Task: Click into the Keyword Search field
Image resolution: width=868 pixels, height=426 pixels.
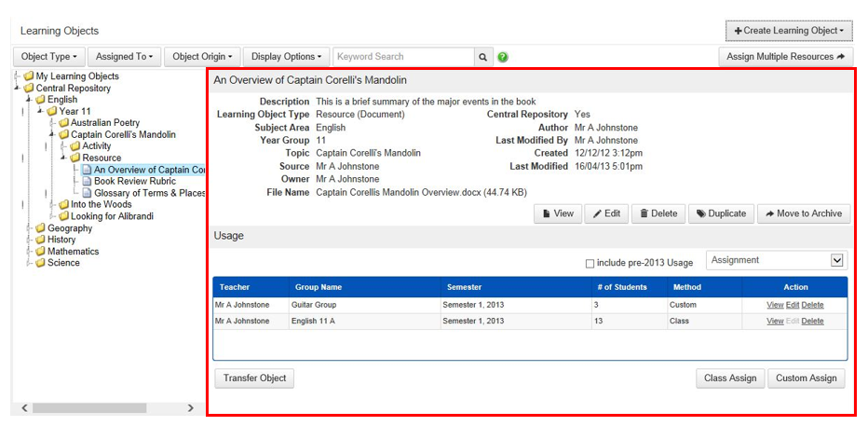Action: pos(403,57)
